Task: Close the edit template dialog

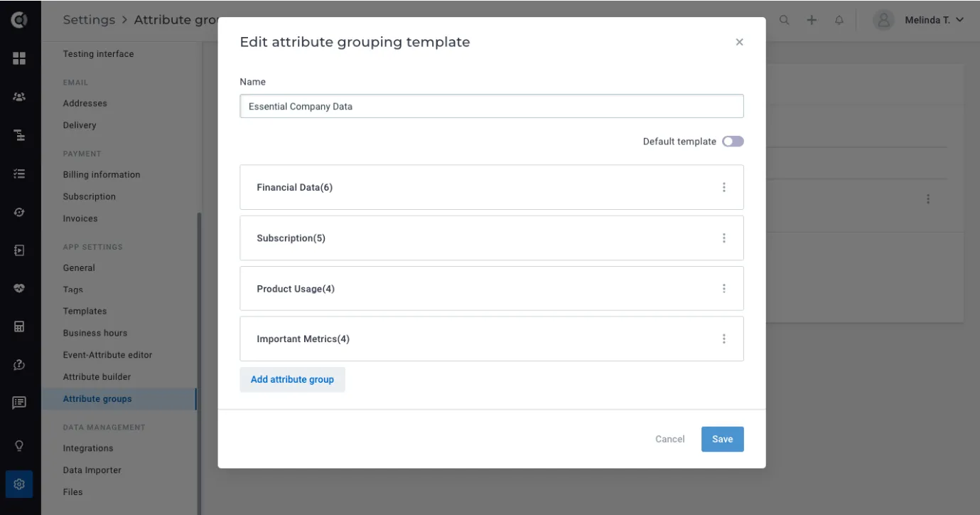Action: tap(739, 42)
